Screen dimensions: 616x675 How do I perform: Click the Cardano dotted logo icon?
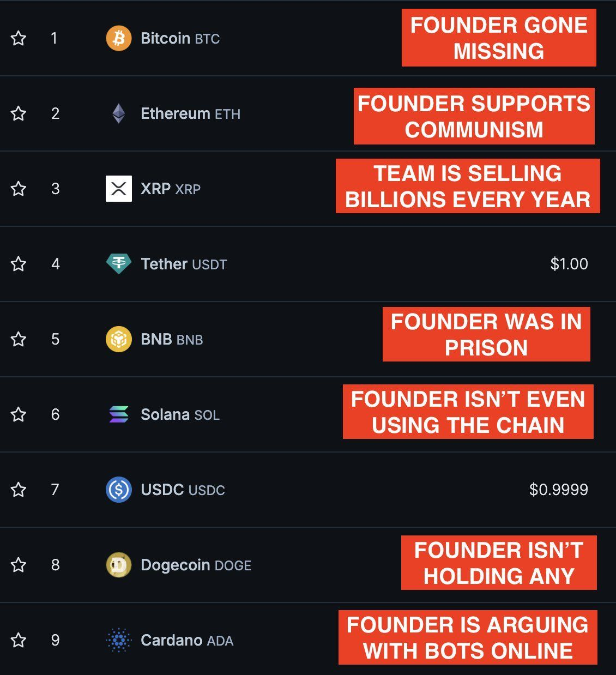tap(119, 640)
